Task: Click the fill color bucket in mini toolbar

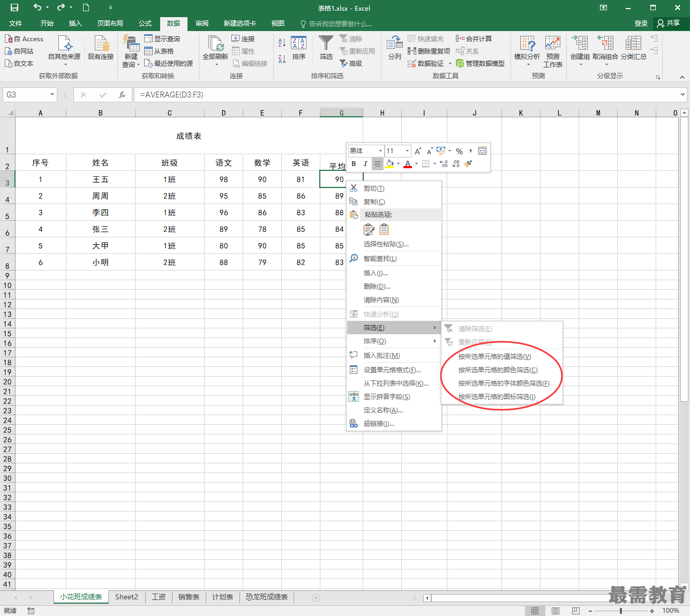Action: (389, 164)
